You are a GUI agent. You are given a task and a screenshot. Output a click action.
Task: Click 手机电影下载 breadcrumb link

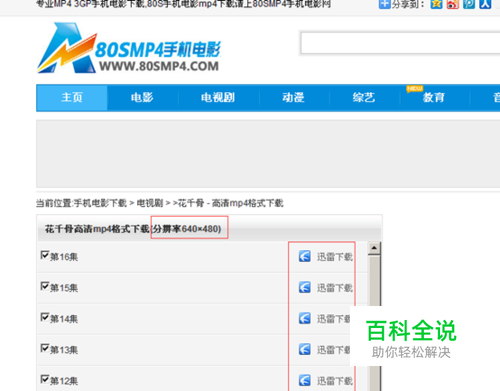tap(100, 203)
